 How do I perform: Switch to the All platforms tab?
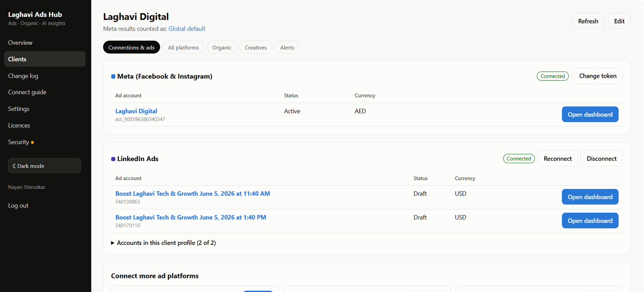click(183, 48)
